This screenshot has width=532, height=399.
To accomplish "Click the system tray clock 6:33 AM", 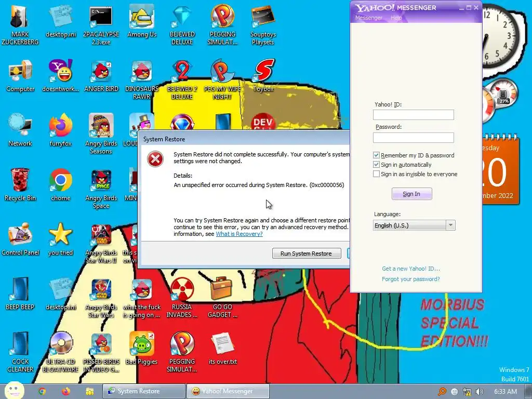I will pyautogui.click(x=505, y=392).
